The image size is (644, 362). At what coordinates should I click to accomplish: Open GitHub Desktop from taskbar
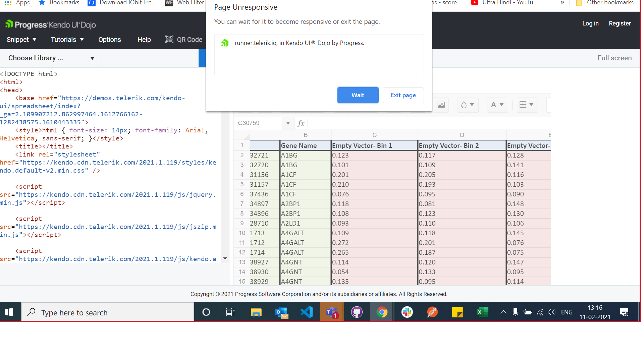tap(357, 312)
